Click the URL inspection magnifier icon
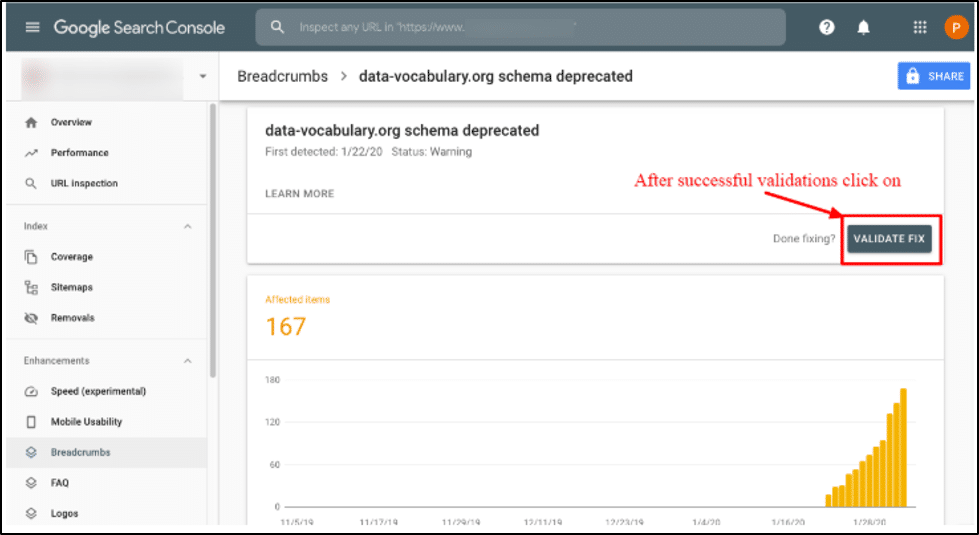The image size is (979, 535). pyautogui.click(x=31, y=184)
